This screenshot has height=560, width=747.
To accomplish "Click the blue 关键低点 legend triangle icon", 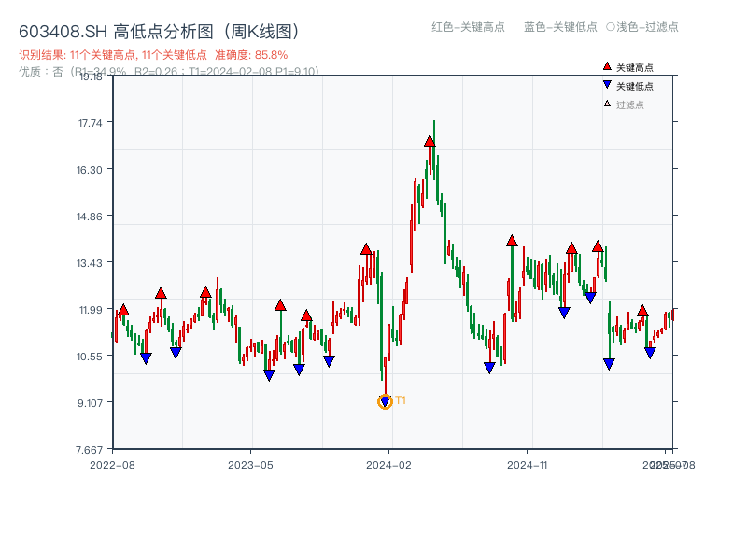I will click(607, 85).
